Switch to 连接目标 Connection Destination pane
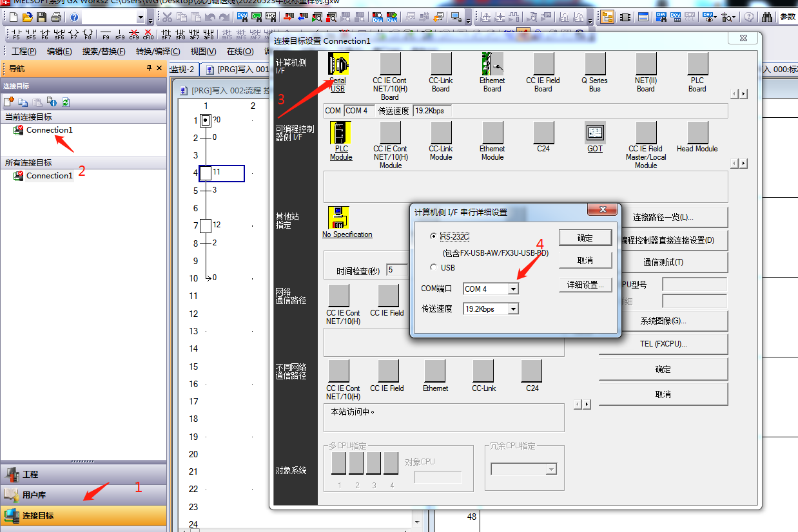The image size is (798, 532). click(x=83, y=515)
